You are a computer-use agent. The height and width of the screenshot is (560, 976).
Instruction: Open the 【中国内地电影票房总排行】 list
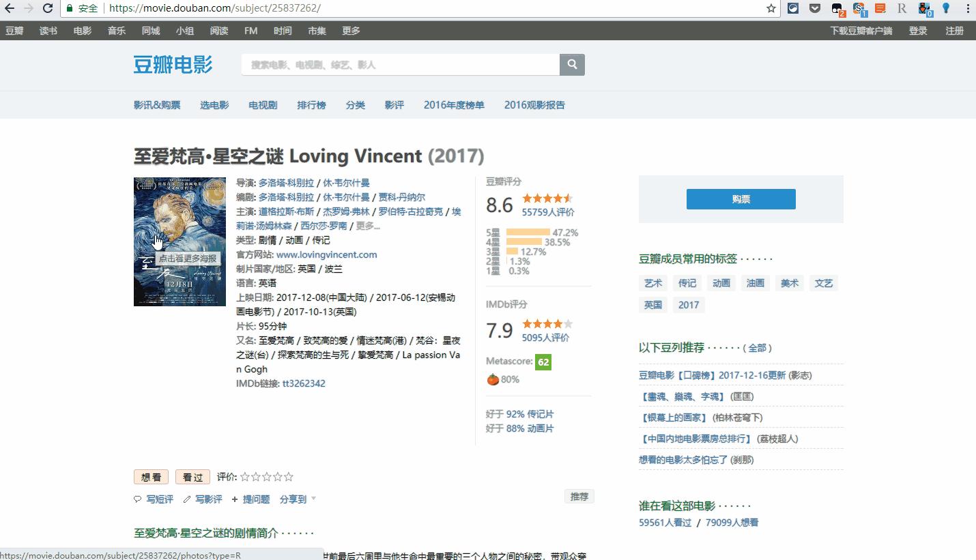coord(696,439)
